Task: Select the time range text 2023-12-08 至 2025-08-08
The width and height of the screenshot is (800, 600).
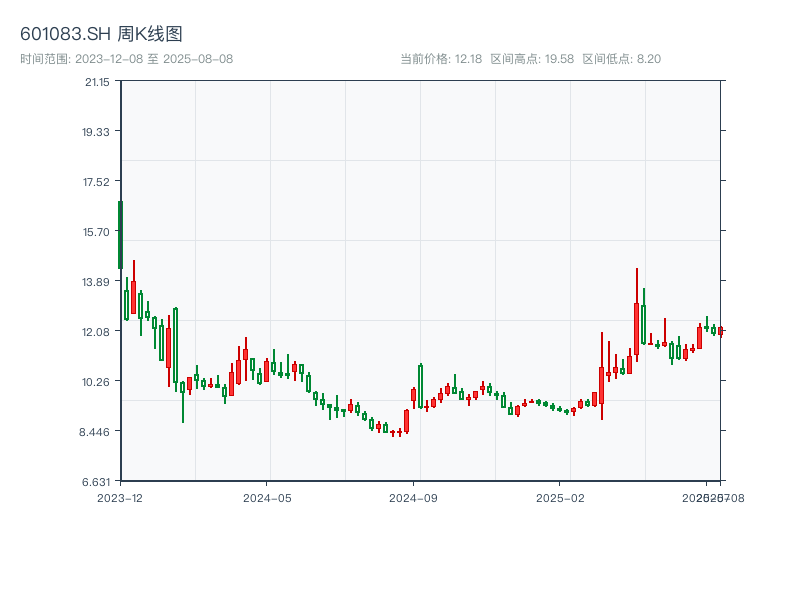Action: coord(127,59)
